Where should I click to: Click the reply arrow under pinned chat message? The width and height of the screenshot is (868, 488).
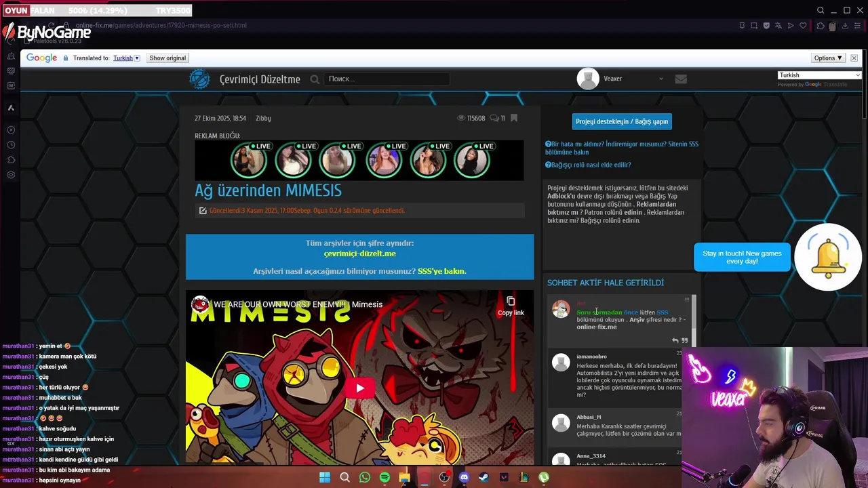click(675, 340)
